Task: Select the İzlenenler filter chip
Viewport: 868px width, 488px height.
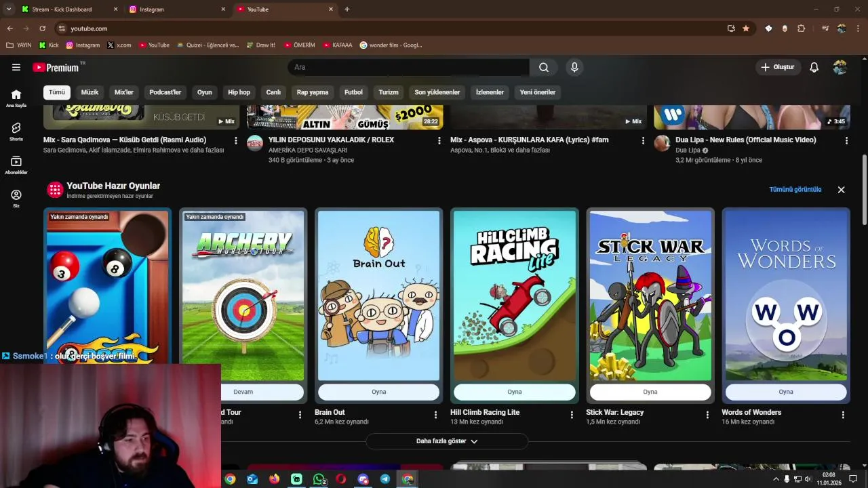Action: pos(490,92)
